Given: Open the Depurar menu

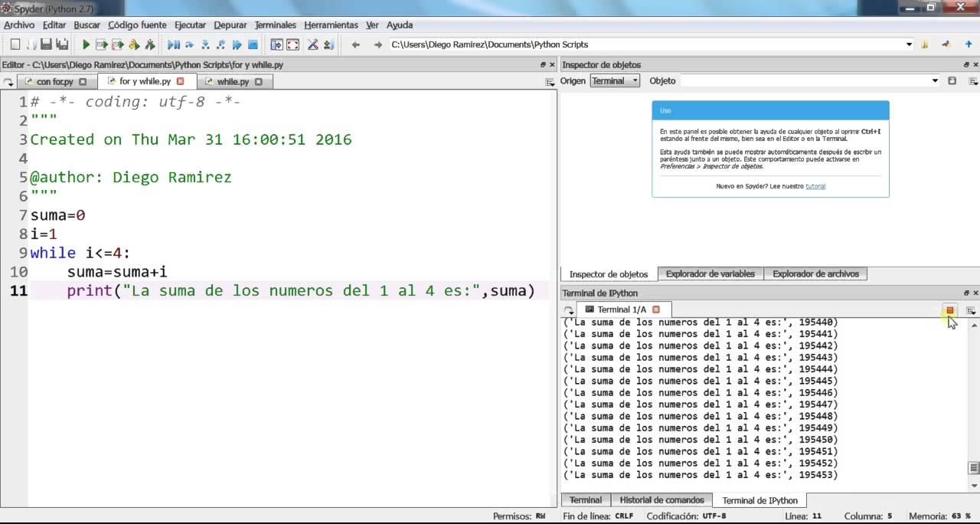Looking at the screenshot, I should 230,25.
